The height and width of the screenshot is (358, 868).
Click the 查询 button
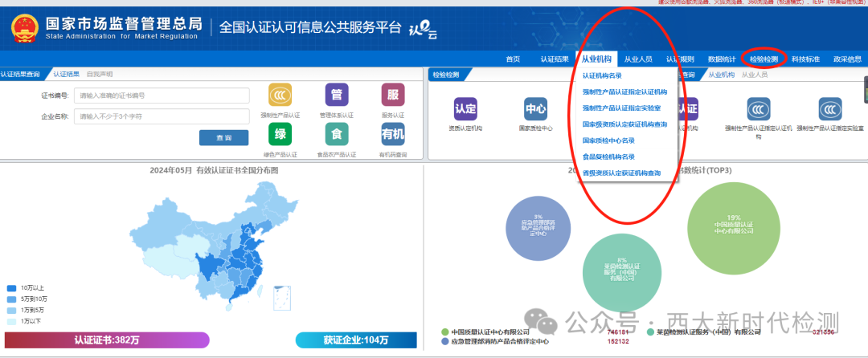coord(223,137)
